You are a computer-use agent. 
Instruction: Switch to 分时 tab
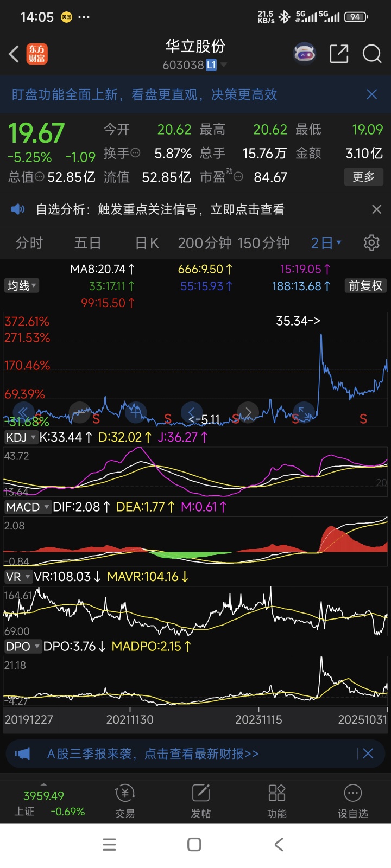coord(29,242)
